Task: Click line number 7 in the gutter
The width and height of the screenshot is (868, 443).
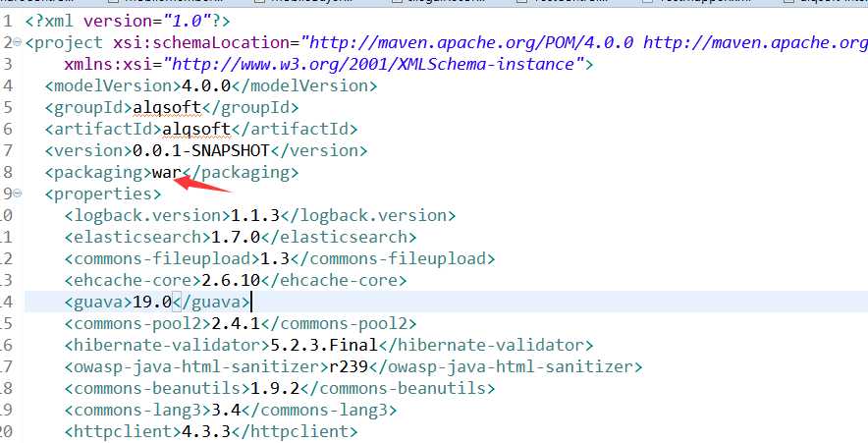Action: tap(7, 150)
